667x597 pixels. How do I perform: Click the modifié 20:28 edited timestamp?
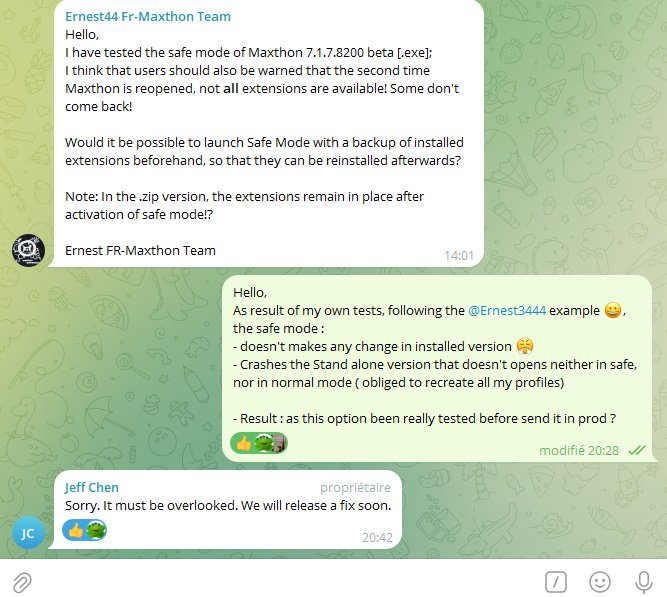[x=579, y=450]
